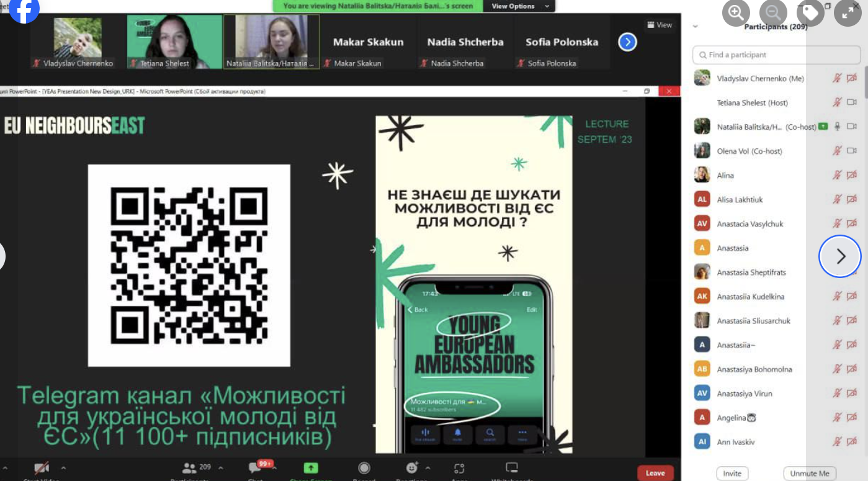Click the Start Video camera icon

(42, 468)
